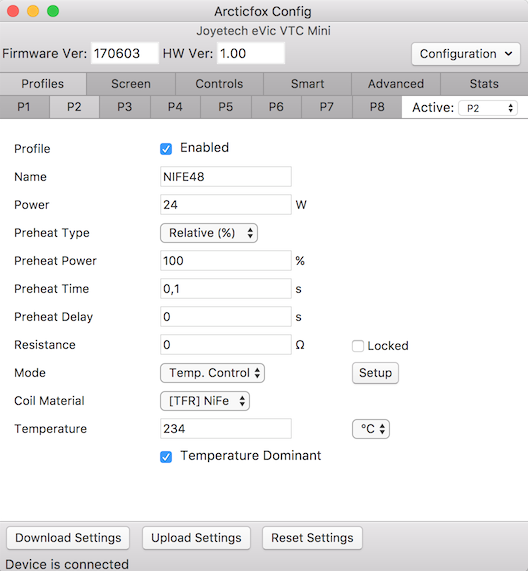Screen dimensions: 528x571
Task: Select profile tab P5
Action: coord(226,107)
